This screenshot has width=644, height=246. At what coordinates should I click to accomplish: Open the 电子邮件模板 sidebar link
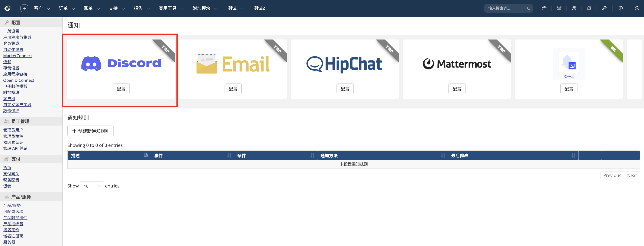(x=15, y=86)
